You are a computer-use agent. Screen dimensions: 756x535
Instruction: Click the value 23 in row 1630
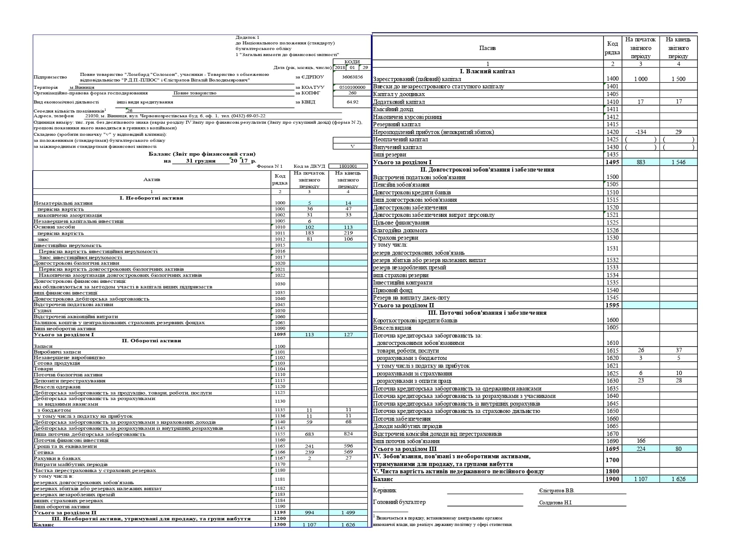point(641,380)
